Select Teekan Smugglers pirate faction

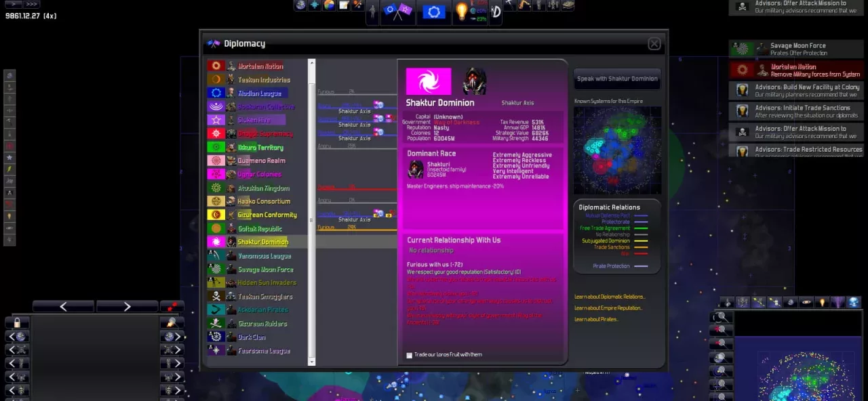coord(257,296)
